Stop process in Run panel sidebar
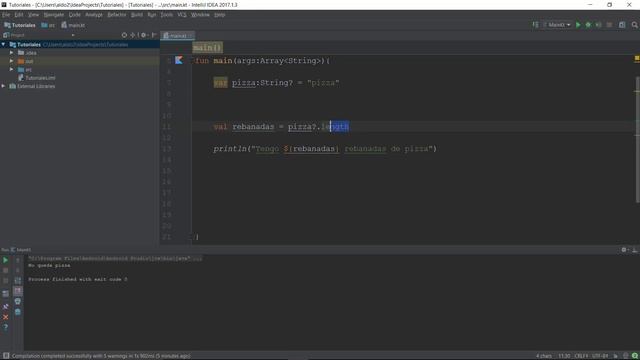This screenshot has height=360, width=640. (x=6, y=270)
